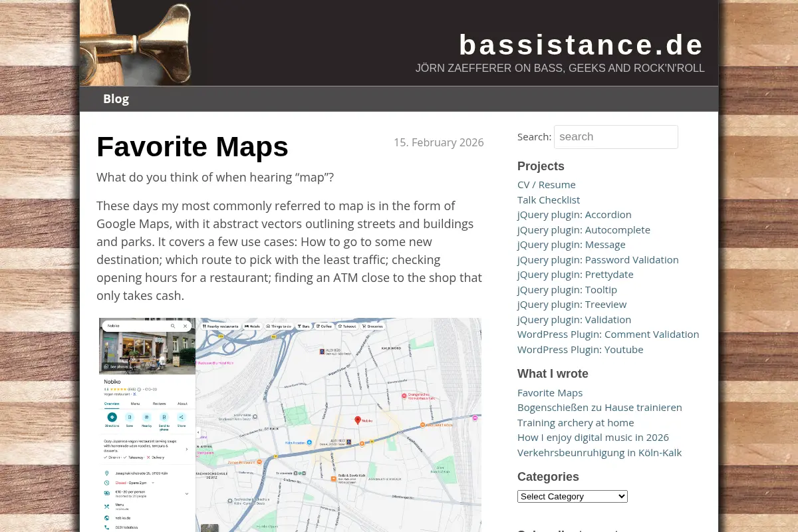This screenshot has width=798, height=532.
Task: Open jQuery plugin: Treeview link
Action: tap(572, 305)
